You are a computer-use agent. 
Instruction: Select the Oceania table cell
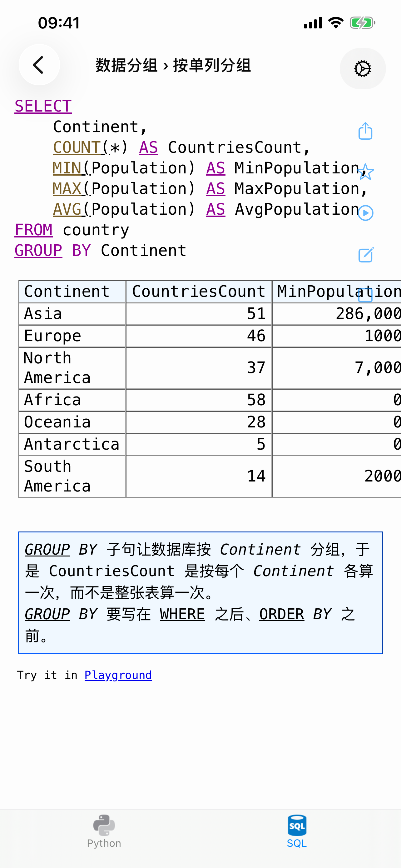coord(72,422)
